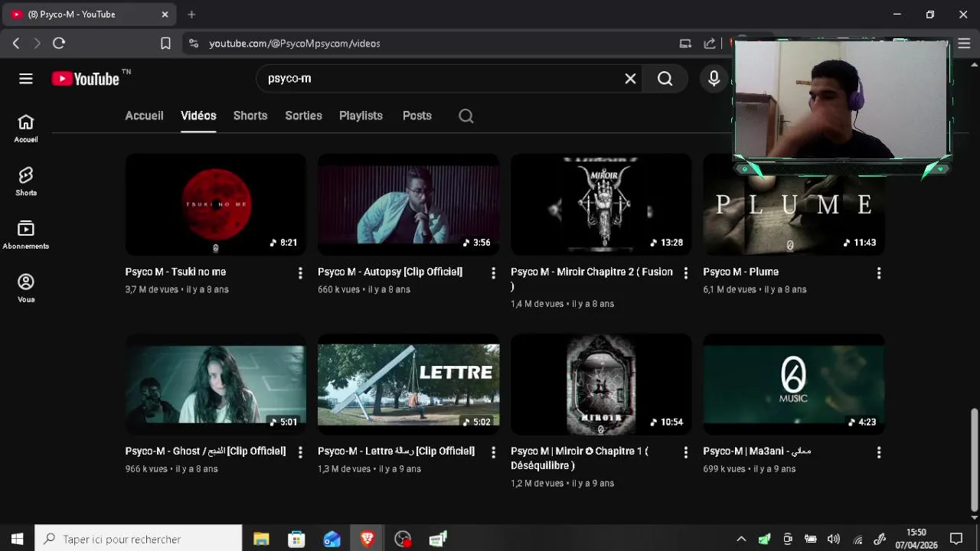Switch to channel Shorts tab
980x551 pixels.
[x=250, y=116]
